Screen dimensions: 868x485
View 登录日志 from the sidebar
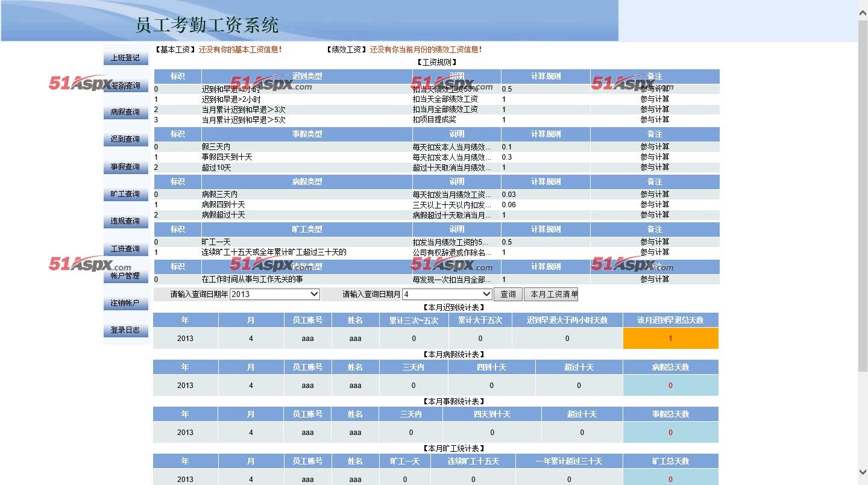pos(125,330)
